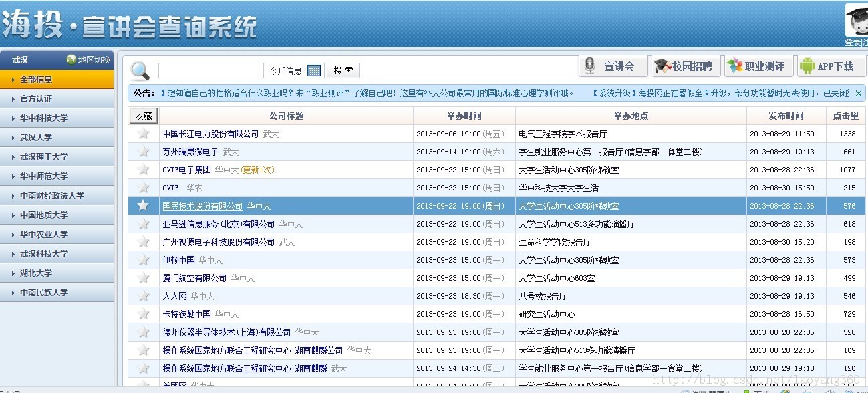Star the CVTE 华农 row
Screen dimensions: 868x393
pos(143,187)
